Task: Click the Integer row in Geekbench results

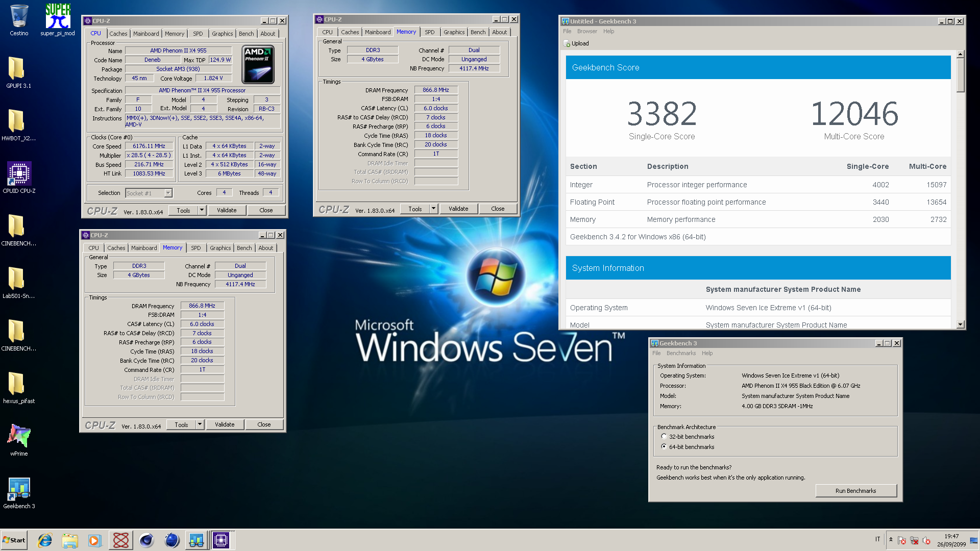Action: [758, 185]
